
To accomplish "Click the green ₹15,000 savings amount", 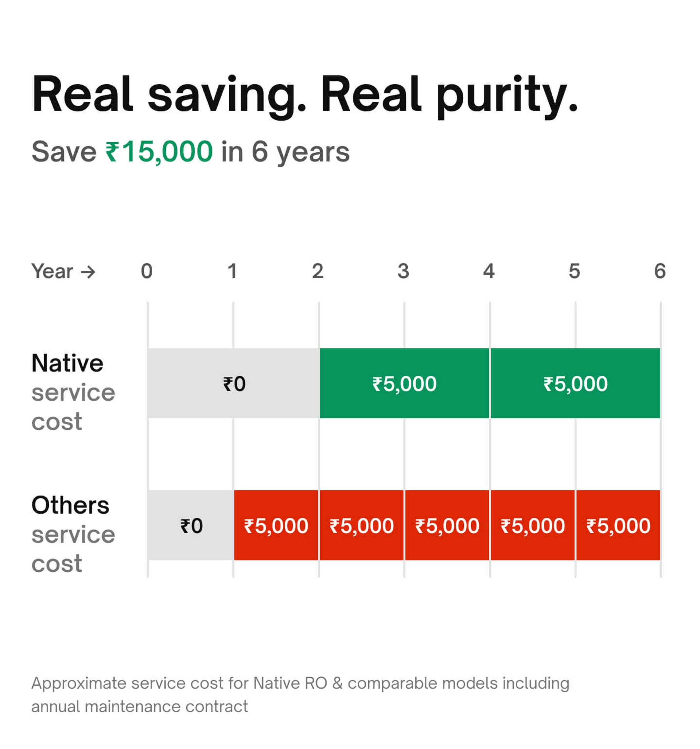I will [159, 152].
